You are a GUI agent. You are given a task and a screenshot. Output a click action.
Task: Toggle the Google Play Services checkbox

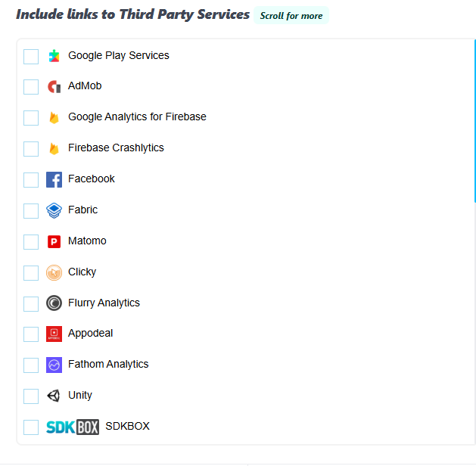click(31, 57)
